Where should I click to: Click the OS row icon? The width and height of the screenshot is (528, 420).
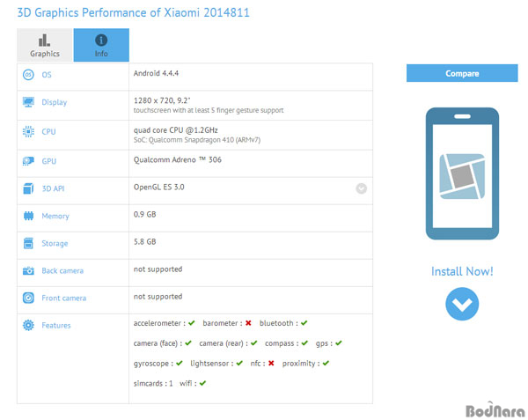pyautogui.click(x=28, y=75)
